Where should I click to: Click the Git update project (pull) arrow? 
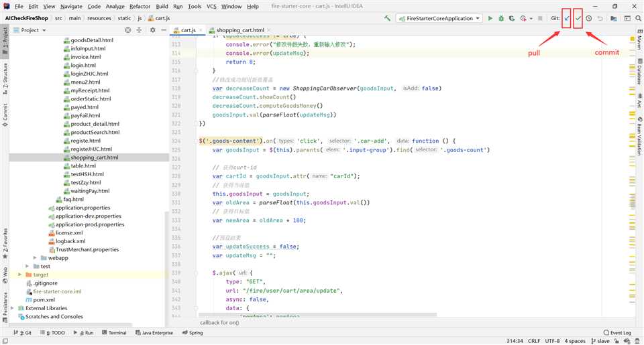pos(567,18)
